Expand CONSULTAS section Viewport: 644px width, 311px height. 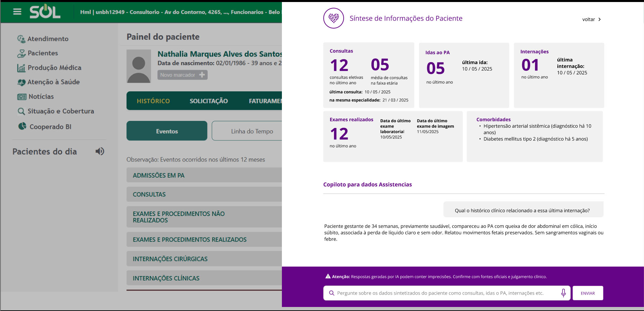(x=204, y=194)
